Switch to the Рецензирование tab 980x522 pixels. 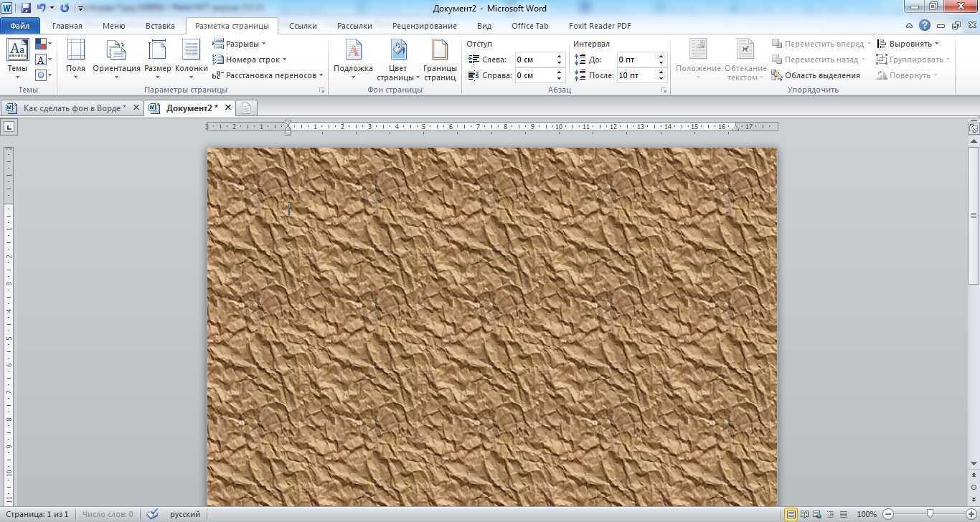tap(424, 26)
